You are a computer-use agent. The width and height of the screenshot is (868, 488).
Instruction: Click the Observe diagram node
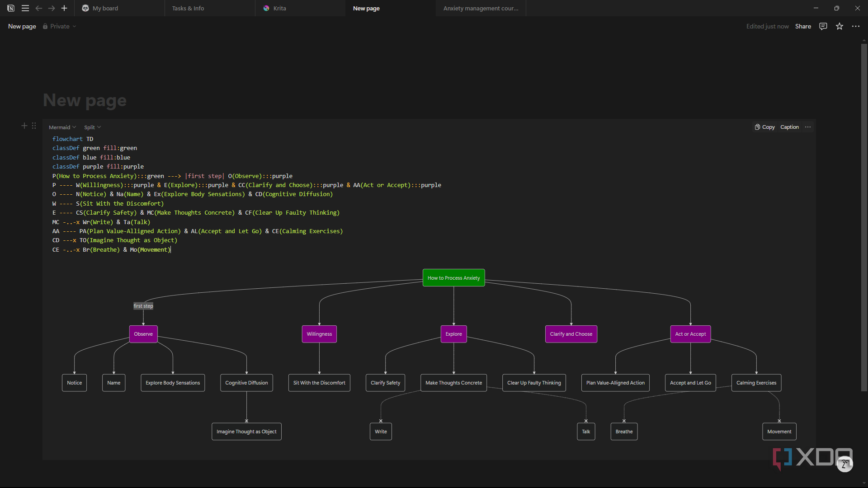click(x=143, y=334)
